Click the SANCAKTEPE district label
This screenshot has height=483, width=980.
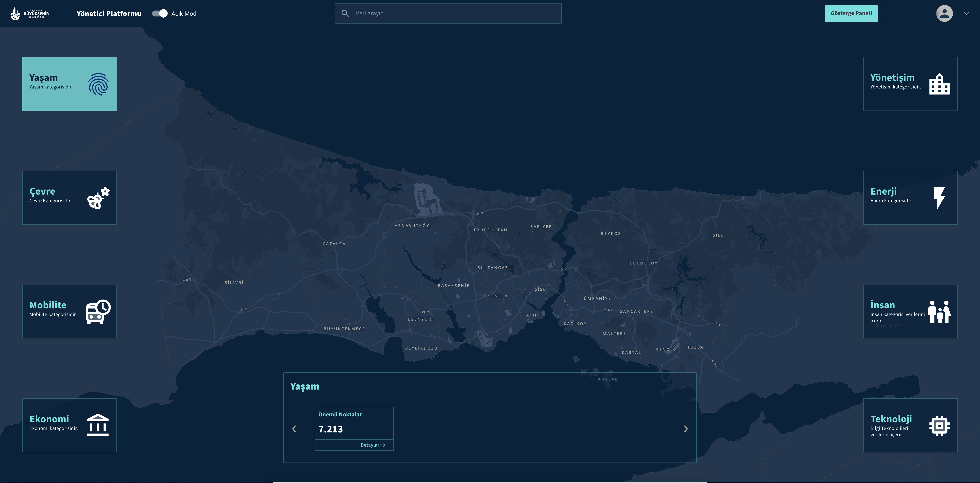coord(636,312)
